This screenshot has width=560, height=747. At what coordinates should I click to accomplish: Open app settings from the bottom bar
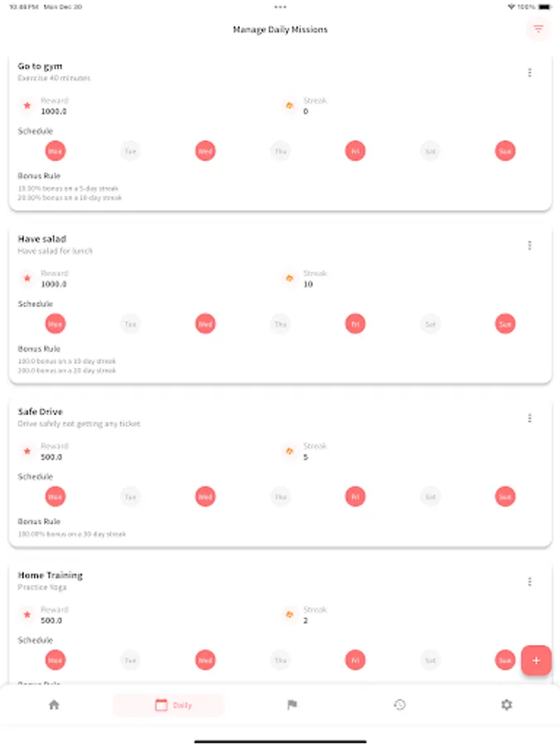pos(506,704)
